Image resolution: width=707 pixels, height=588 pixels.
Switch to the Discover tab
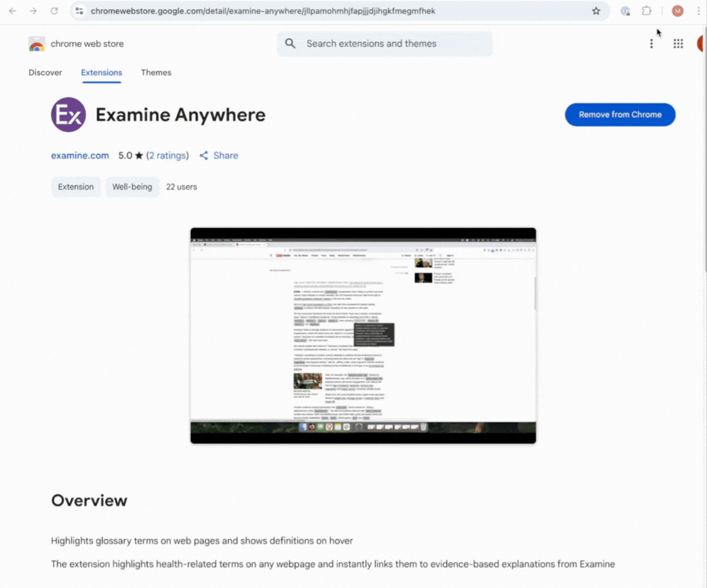(45, 73)
